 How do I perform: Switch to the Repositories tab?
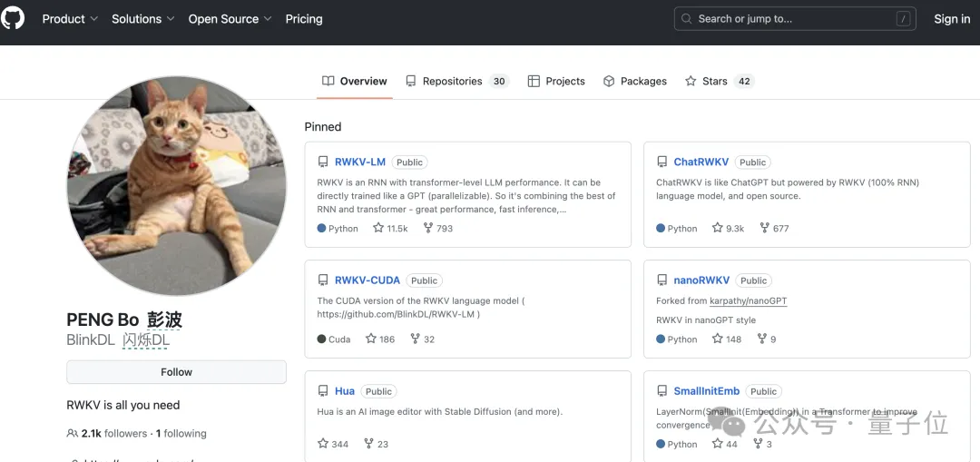[x=452, y=82]
